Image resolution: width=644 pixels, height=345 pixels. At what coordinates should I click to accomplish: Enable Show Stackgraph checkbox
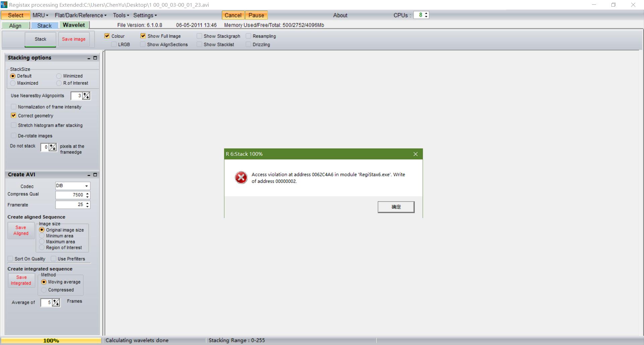coord(199,36)
